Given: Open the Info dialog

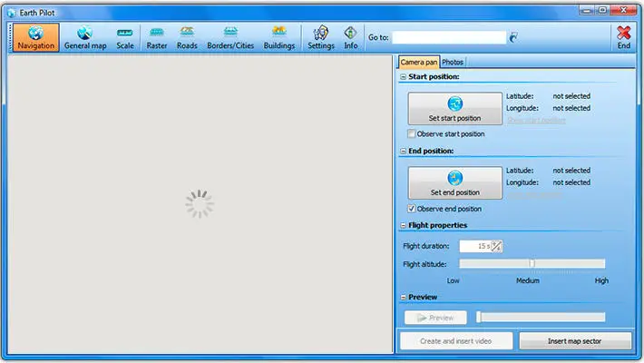Looking at the screenshot, I should coord(350,37).
